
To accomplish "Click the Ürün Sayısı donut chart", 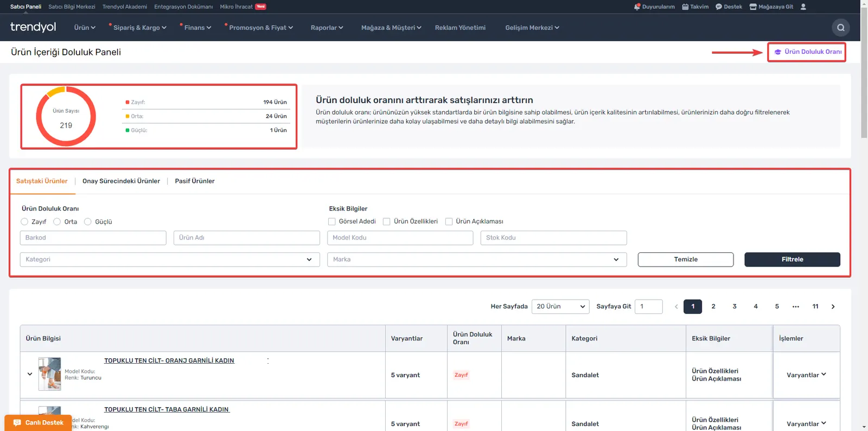I will pos(66,116).
